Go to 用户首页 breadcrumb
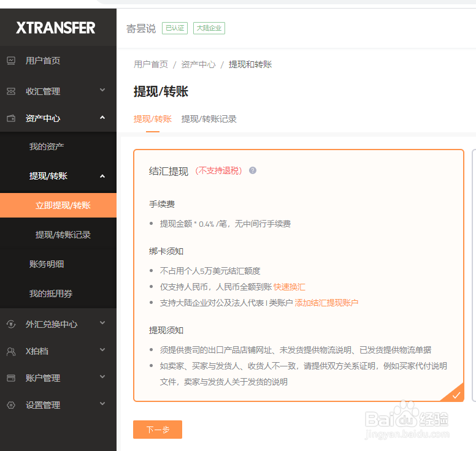476x451 pixels. click(151, 64)
